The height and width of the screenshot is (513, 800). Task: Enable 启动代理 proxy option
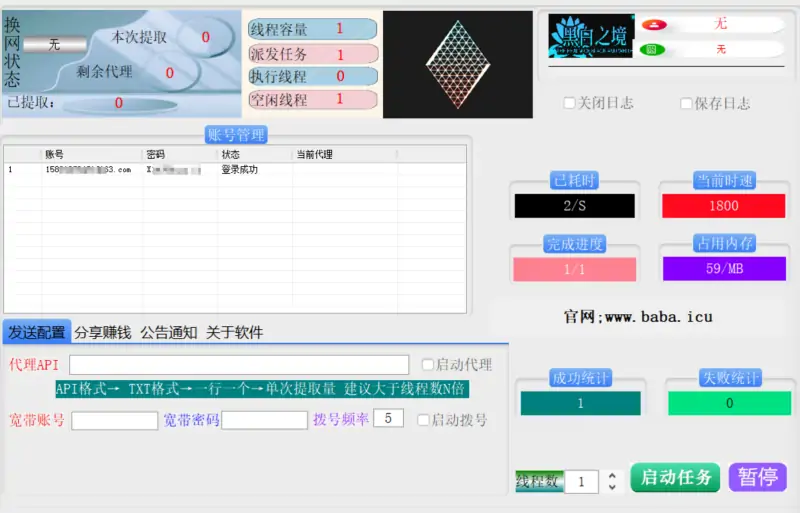tap(428, 365)
